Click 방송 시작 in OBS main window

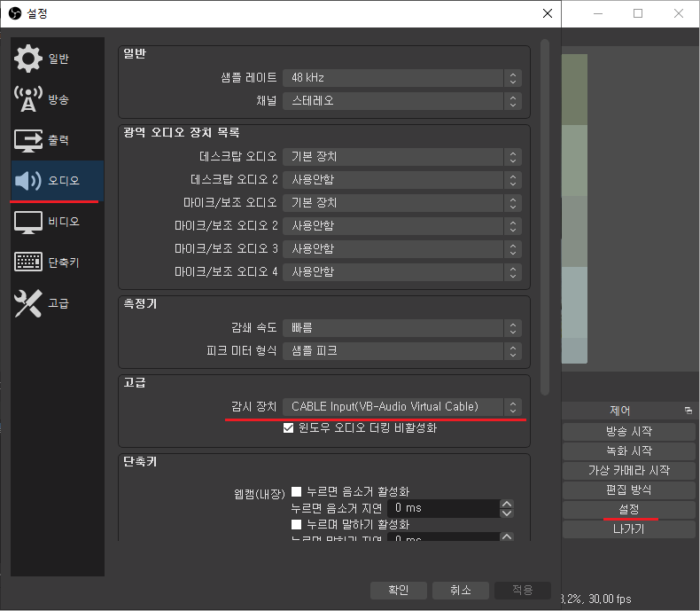(x=629, y=432)
